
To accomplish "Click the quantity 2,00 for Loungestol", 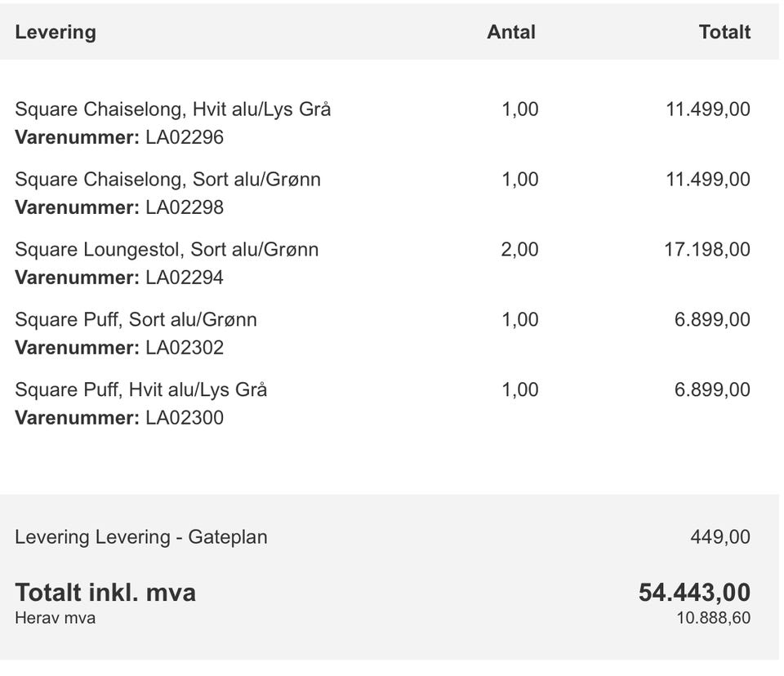I will click(x=519, y=249).
